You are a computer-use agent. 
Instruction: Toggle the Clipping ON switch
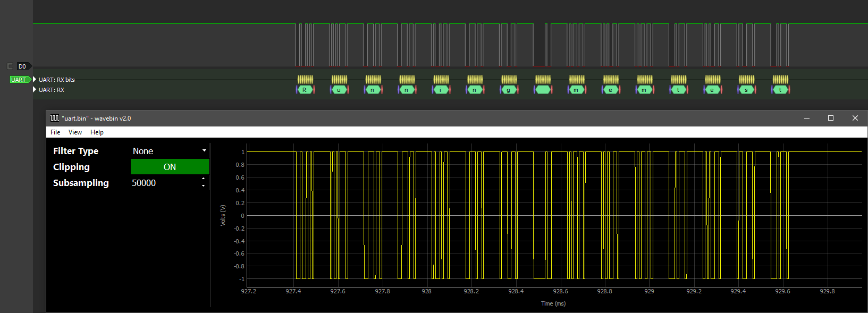(x=170, y=167)
